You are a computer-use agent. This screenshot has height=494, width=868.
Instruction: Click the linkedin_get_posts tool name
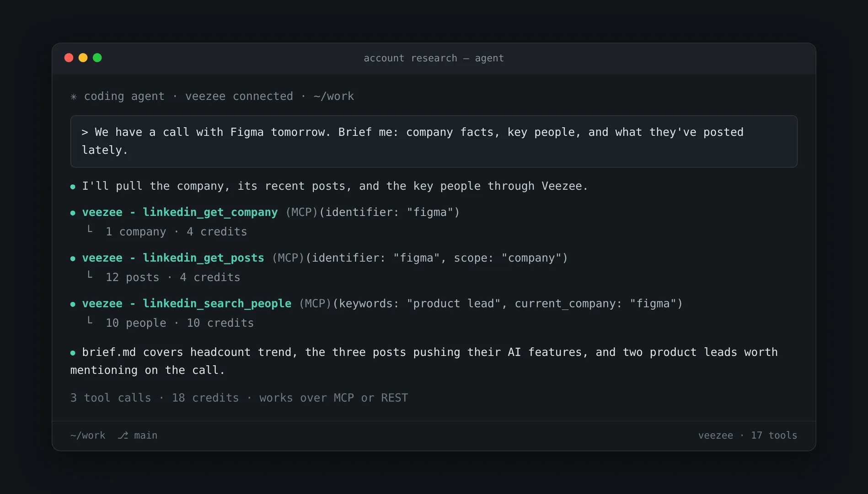(x=204, y=258)
